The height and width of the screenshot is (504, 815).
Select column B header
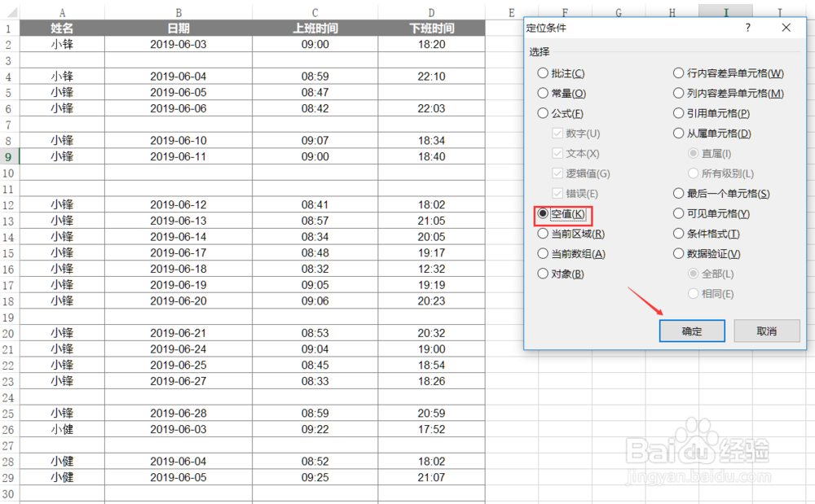[178, 12]
